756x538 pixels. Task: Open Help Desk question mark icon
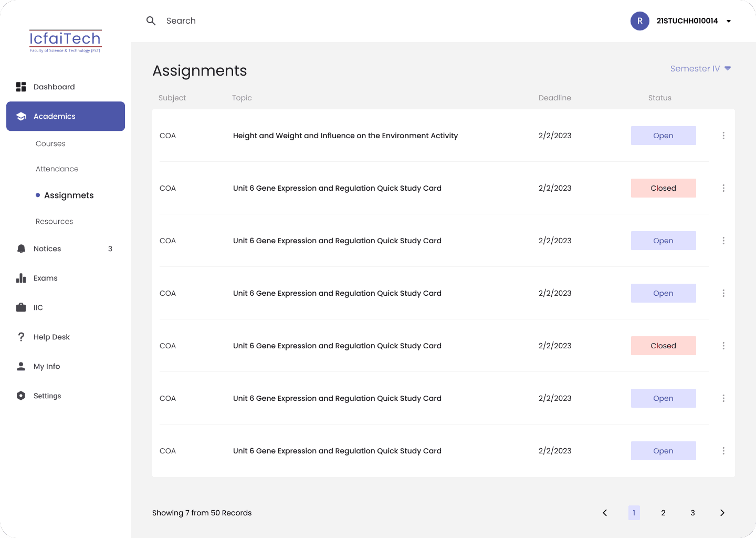pyautogui.click(x=21, y=337)
